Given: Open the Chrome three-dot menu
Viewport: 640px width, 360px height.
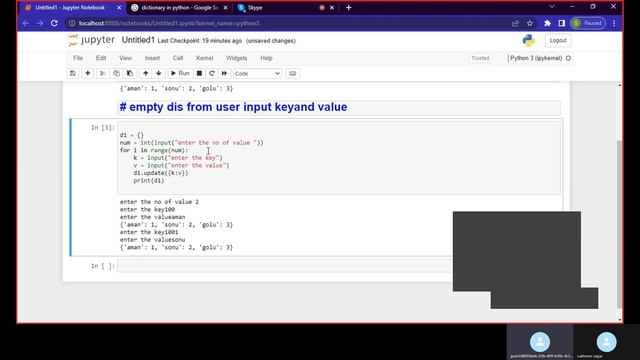Looking at the screenshot, I should pos(614,23).
